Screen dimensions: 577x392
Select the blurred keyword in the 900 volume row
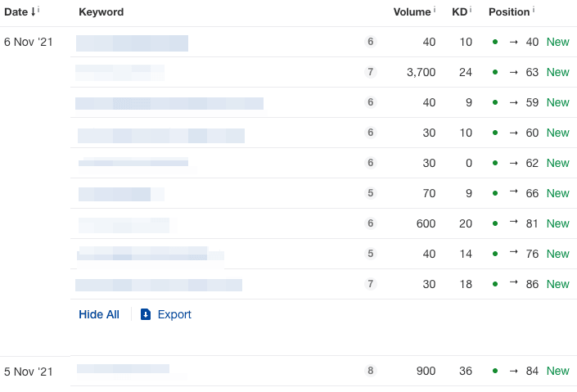point(123,370)
